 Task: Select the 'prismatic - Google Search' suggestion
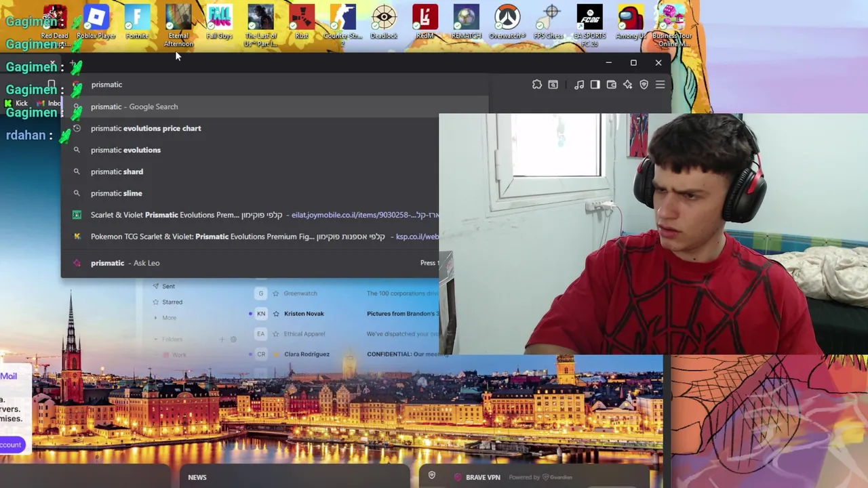[x=275, y=106]
